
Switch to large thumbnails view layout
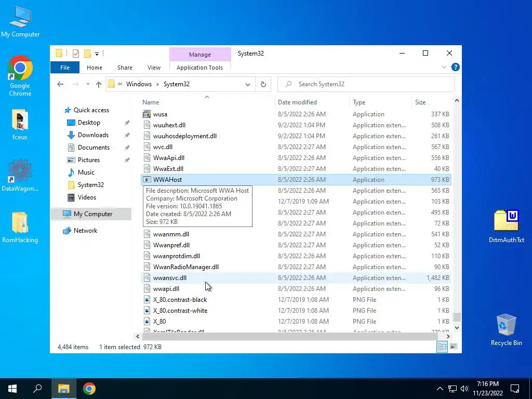[x=454, y=347]
